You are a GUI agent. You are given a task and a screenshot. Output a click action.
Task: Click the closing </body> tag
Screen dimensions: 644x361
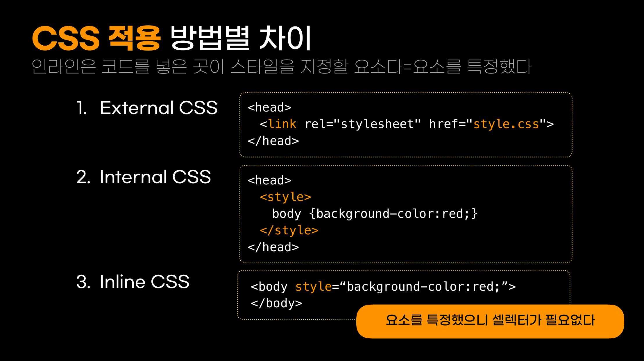pyautogui.click(x=276, y=303)
